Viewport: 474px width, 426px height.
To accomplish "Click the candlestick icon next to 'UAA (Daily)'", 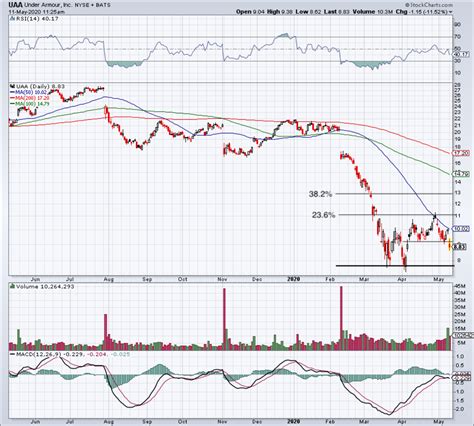I will [x=13, y=85].
